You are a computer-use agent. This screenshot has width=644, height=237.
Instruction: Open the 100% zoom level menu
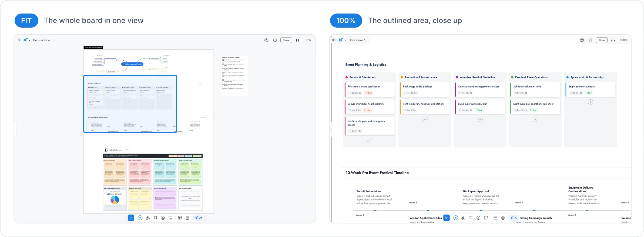[623, 40]
